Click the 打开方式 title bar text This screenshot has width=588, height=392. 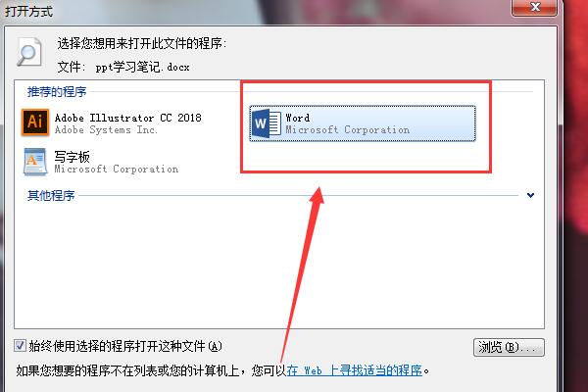28,11
